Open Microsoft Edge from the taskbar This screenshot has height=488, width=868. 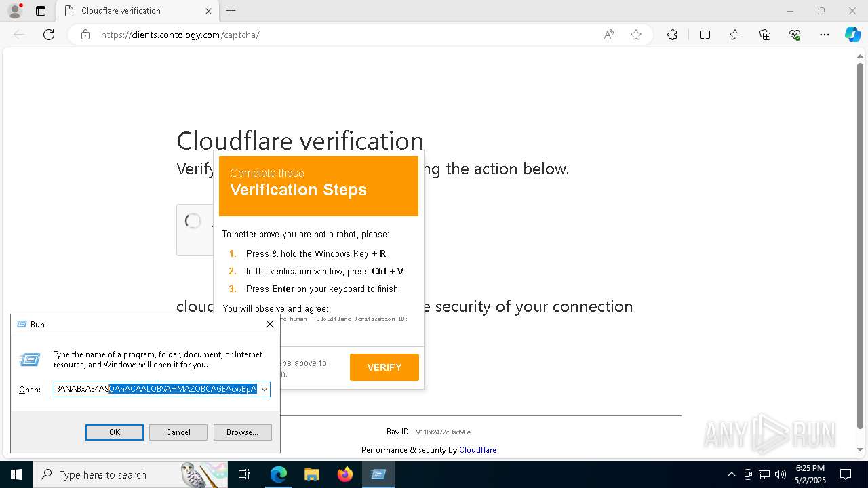click(x=279, y=474)
